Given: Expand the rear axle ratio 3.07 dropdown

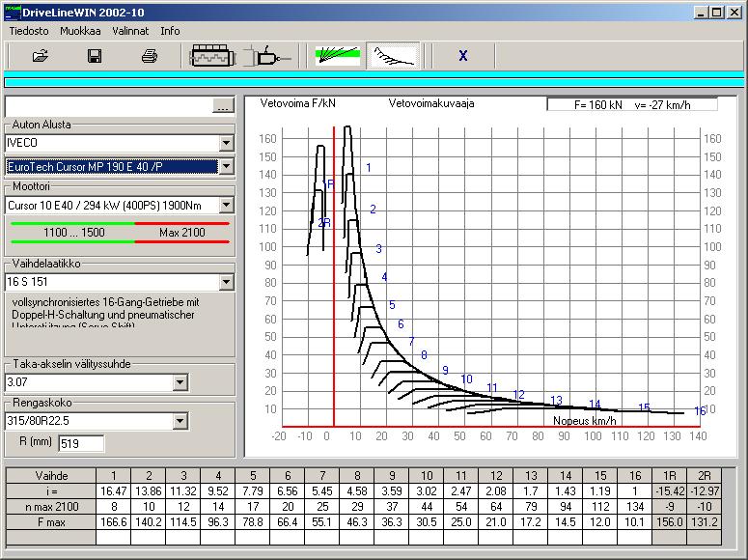Looking at the screenshot, I should point(180,382).
